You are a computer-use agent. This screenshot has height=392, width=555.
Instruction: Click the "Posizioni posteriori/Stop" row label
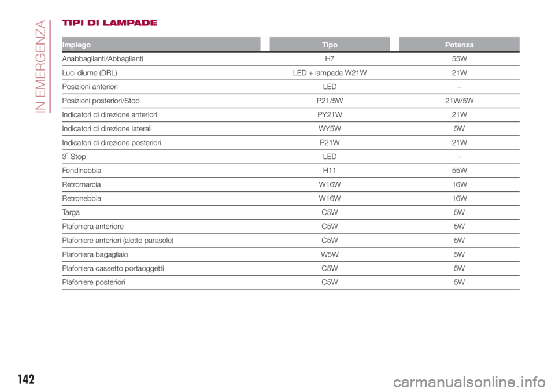click(101, 101)
